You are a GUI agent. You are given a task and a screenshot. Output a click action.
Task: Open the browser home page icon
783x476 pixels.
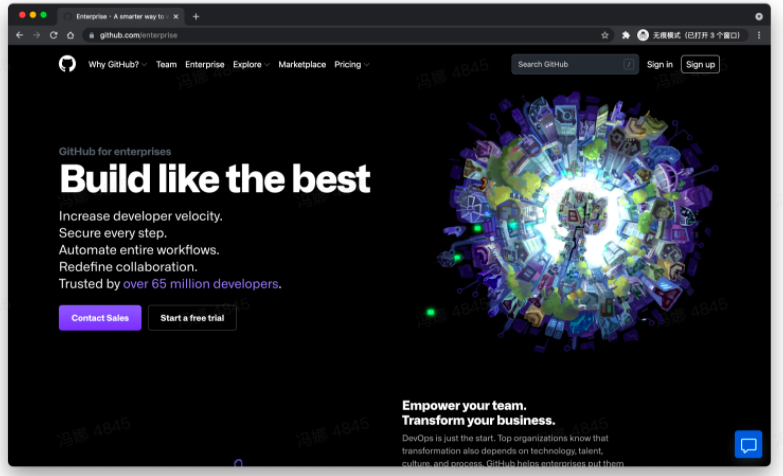[x=70, y=35]
